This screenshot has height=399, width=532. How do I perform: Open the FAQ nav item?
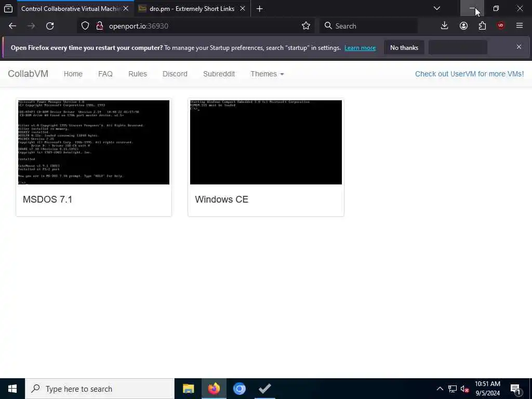[x=105, y=74]
